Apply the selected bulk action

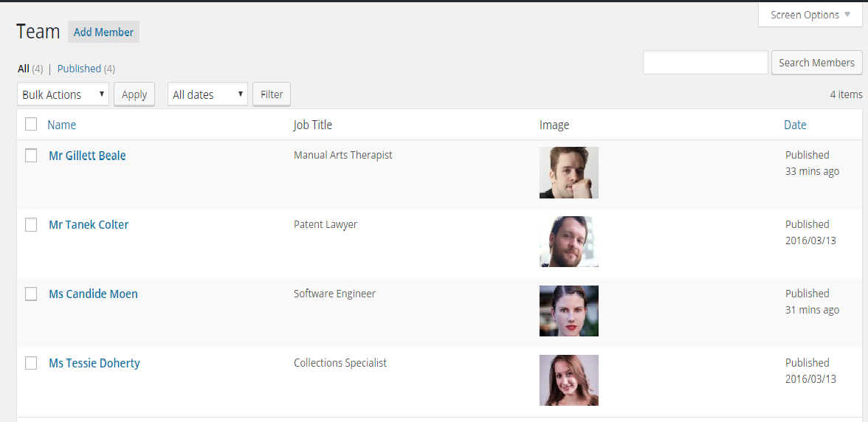point(134,94)
